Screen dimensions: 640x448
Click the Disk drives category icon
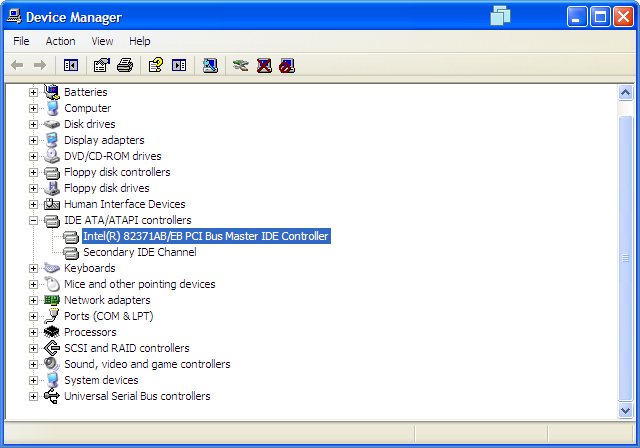[x=52, y=124]
